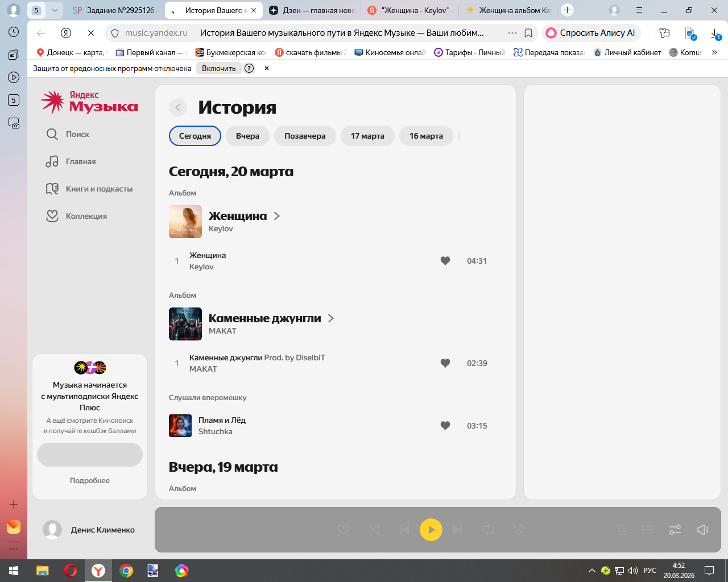Go back using the arrow beside История
The width and height of the screenshot is (728, 582).
[178, 107]
